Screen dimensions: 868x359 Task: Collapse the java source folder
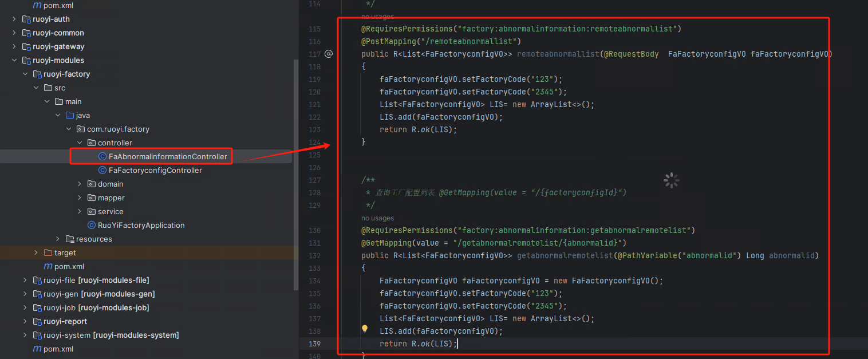click(x=58, y=115)
